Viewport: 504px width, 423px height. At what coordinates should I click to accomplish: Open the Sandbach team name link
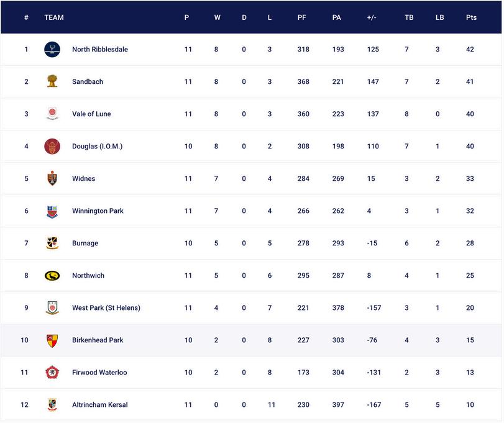pos(88,82)
